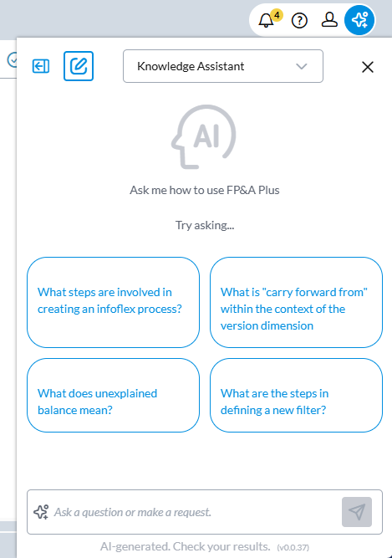Open the Knowledge Assistant dropdown
The width and height of the screenshot is (392, 558).
[223, 66]
